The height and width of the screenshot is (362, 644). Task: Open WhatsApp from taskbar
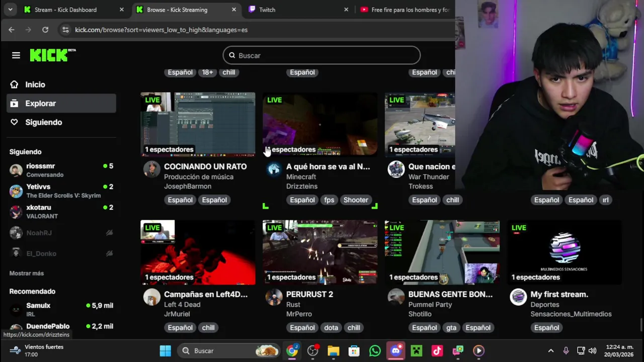[x=375, y=350]
